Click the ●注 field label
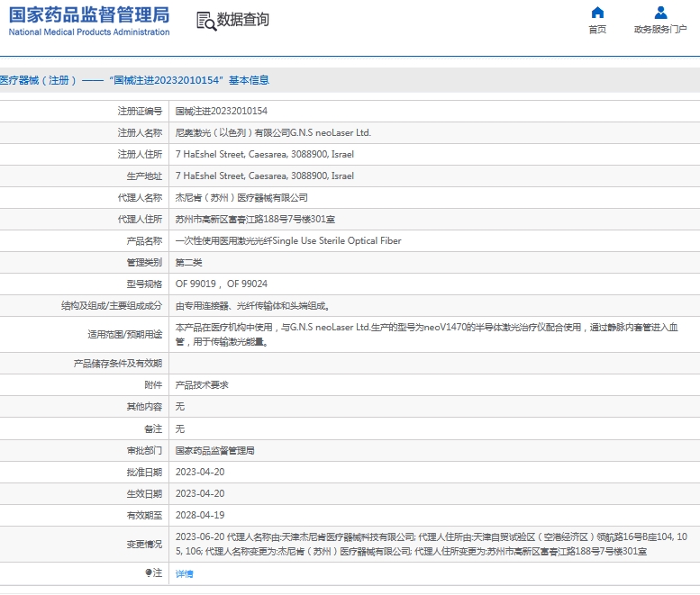700x595 pixels. click(153, 573)
